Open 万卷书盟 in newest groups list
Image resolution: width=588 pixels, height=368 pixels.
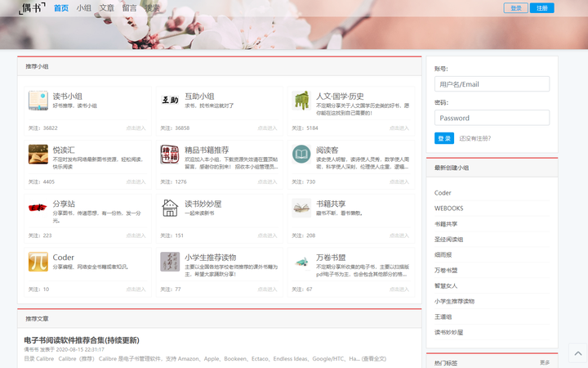[x=446, y=271]
